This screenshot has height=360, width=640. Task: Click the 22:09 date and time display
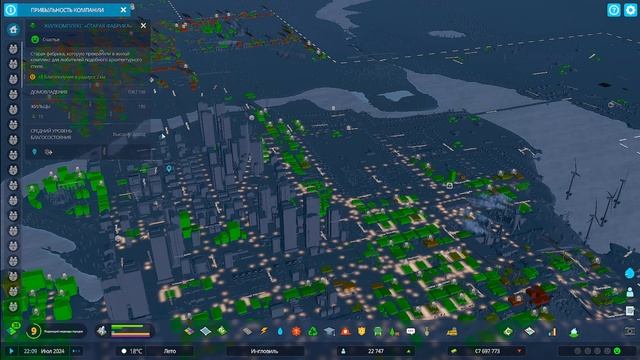[44, 351]
